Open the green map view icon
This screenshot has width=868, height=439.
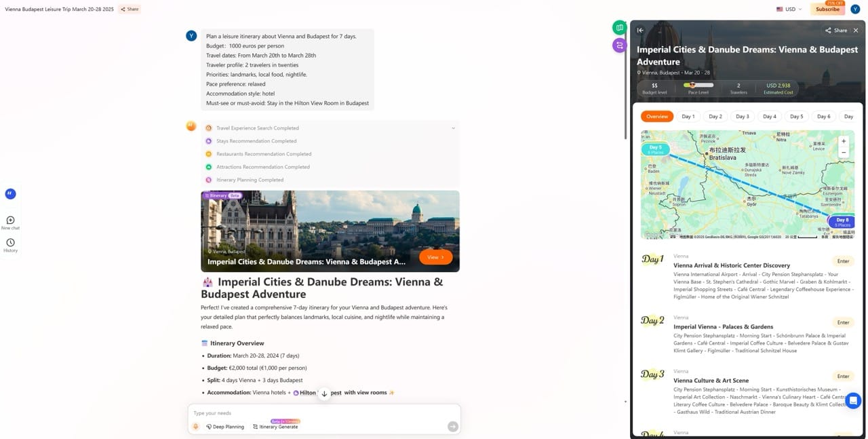coord(619,27)
